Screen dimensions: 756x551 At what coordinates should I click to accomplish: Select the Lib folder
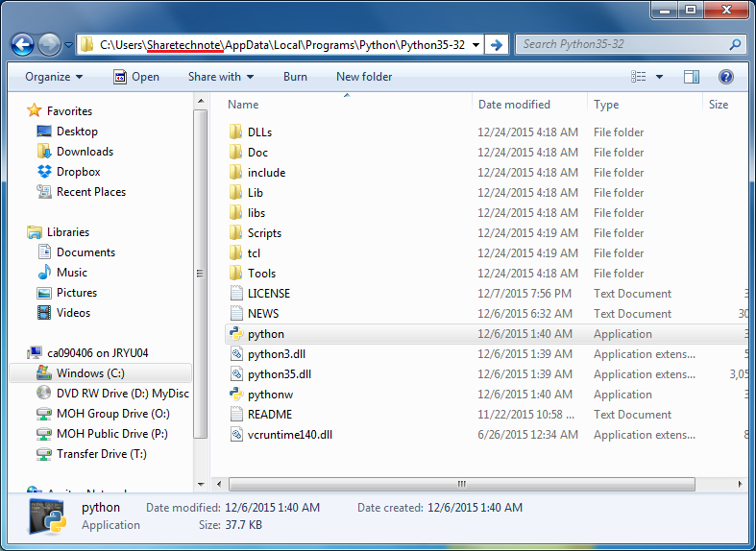coord(246,193)
